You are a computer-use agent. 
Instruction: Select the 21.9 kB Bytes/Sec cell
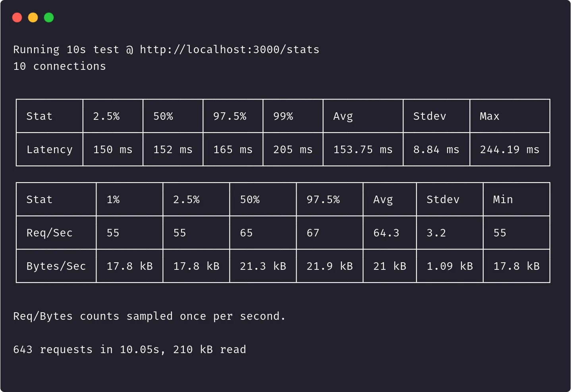330,266
